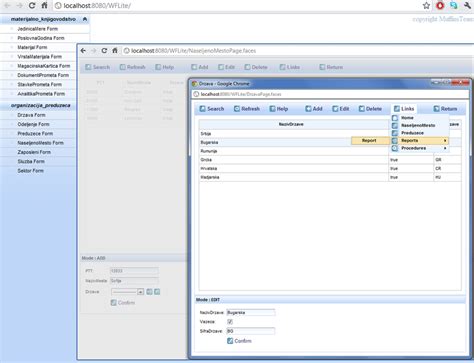Click the red extension icon in browser toolbar
The width and height of the screenshot is (474, 363).
[x=440, y=5]
